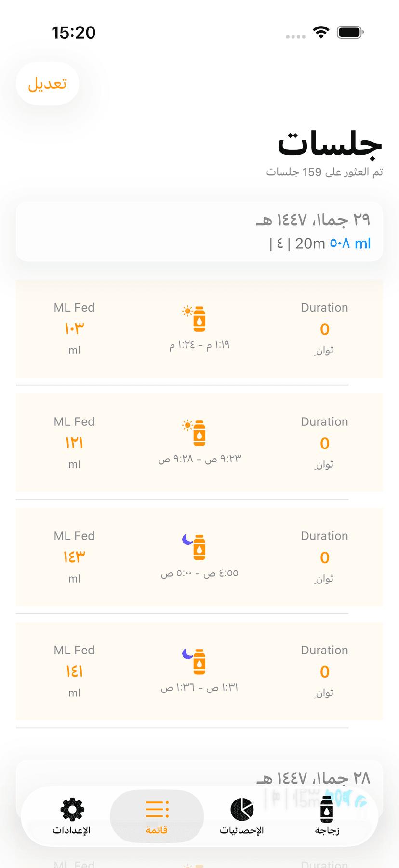Image resolution: width=399 pixels, height=868 pixels.
Task: Open the الإعدادات settings gear icon
Action: [x=72, y=809]
